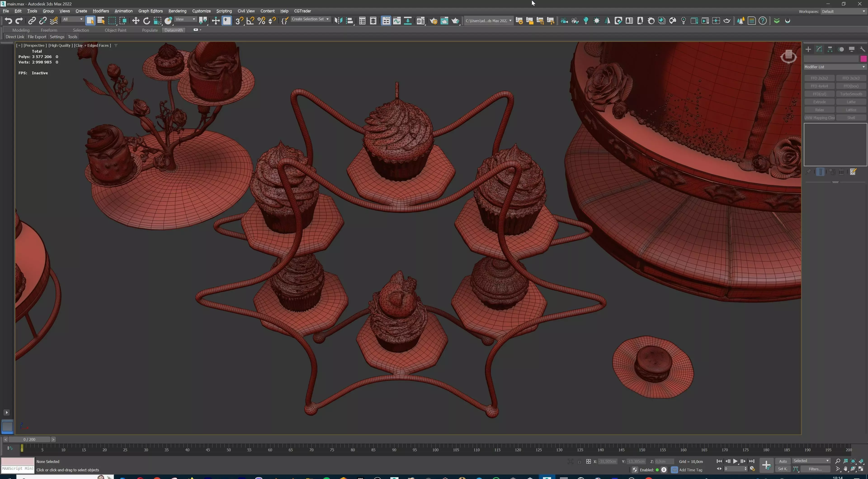Viewport: 868px width, 479px height.
Task: Open the Utilities wrench panel icon
Action: tap(862, 49)
